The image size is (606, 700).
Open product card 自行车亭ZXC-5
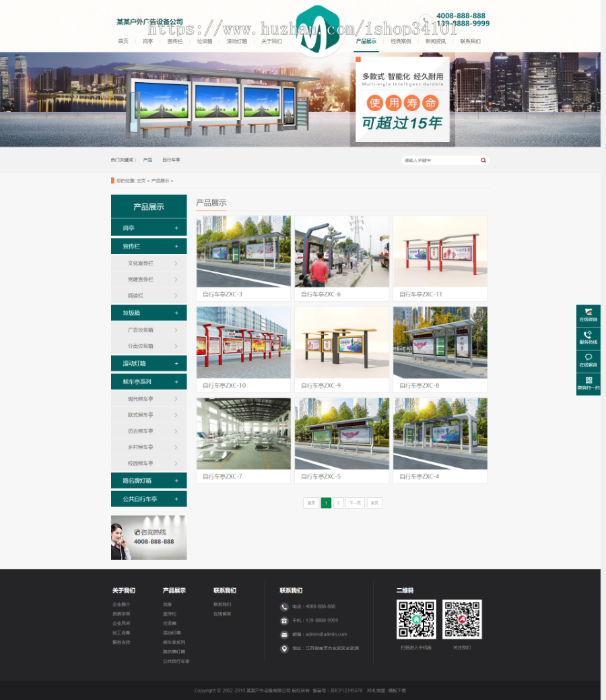pyautogui.click(x=342, y=441)
